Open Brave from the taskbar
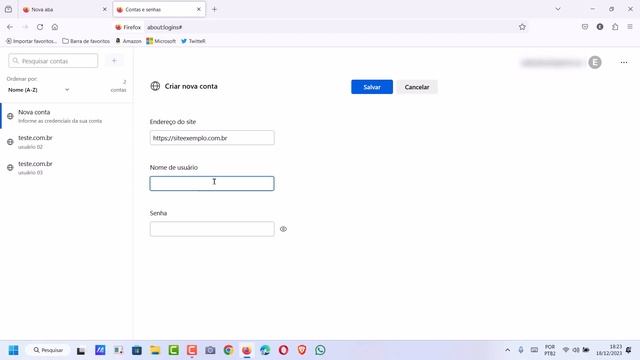 pyautogui.click(x=302, y=350)
